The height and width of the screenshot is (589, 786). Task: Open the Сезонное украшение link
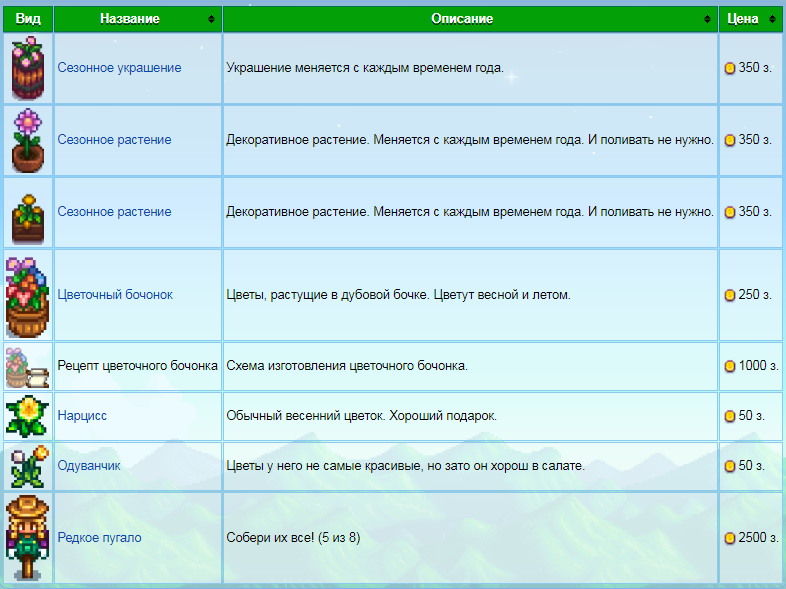pyautogui.click(x=119, y=68)
